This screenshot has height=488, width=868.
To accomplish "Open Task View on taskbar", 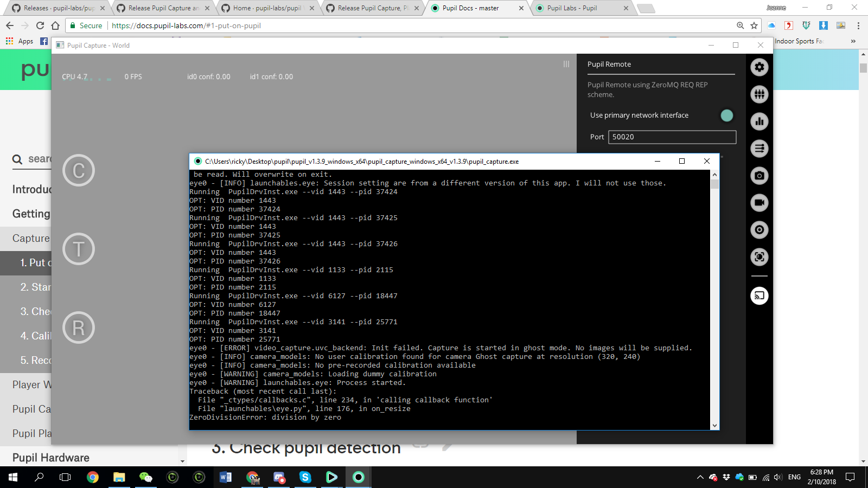I will click(x=65, y=477).
